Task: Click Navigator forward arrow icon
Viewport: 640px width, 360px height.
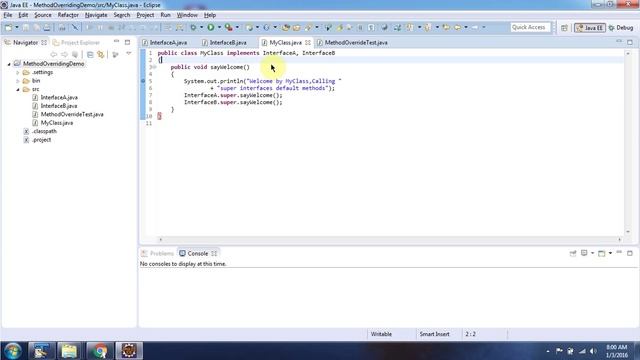Action: [64, 54]
